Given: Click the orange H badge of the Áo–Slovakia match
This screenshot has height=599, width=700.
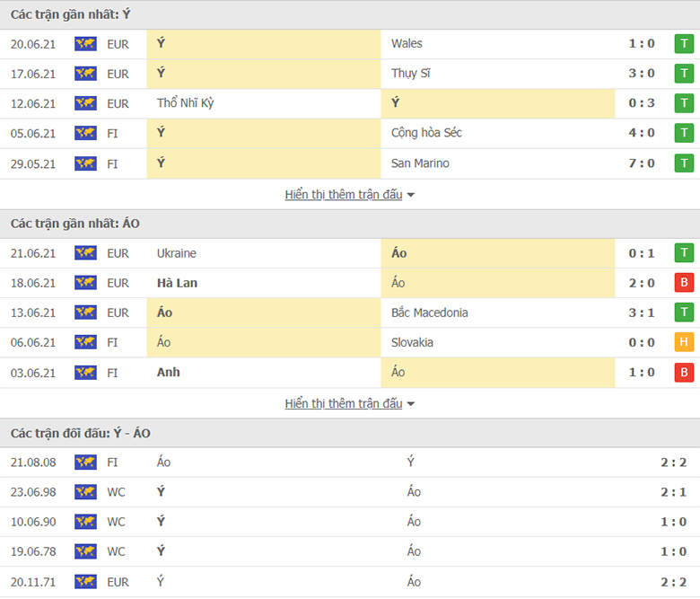Looking at the screenshot, I should tap(685, 343).
